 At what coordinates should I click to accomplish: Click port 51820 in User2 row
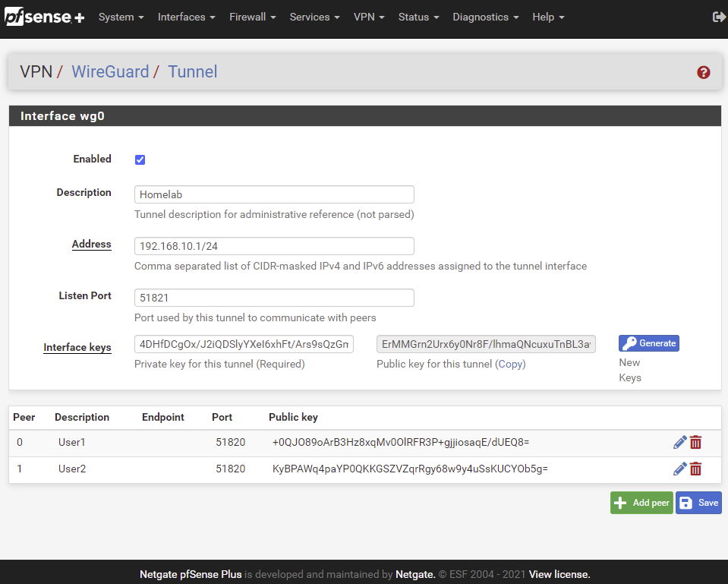[x=230, y=469]
